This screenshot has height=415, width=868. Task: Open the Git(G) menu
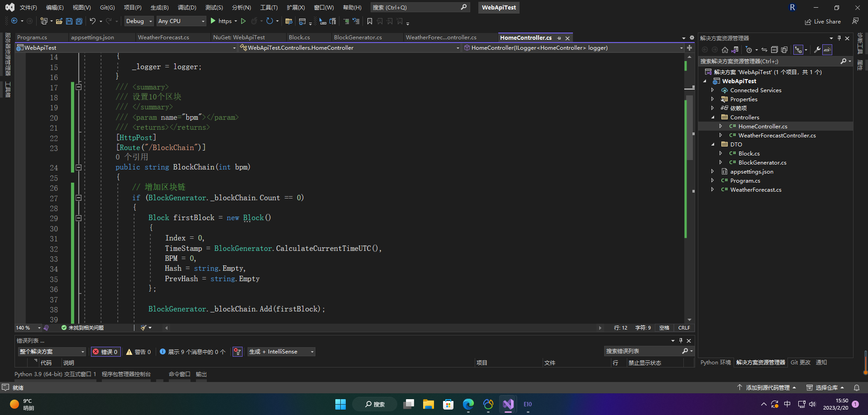pyautogui.click(x=107, y=8)
